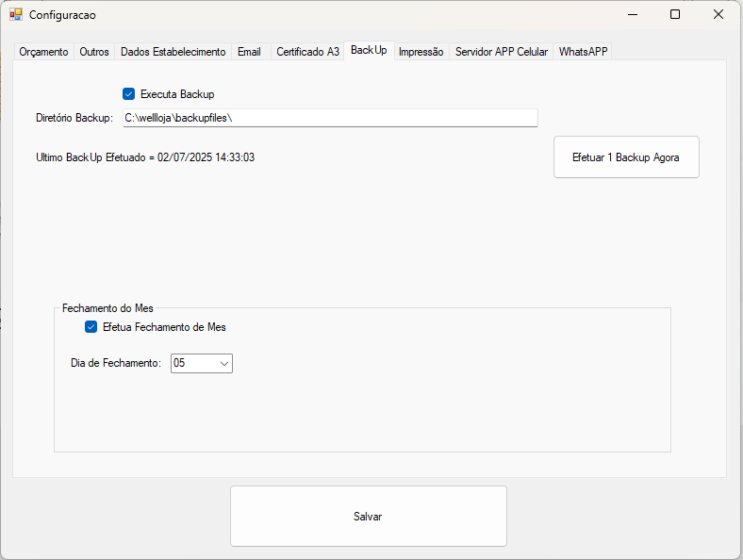Click the Ultimo BackUp Efetuado timestamp text
Viewport: 743px width, 560px height.
(x=145, y=157)
